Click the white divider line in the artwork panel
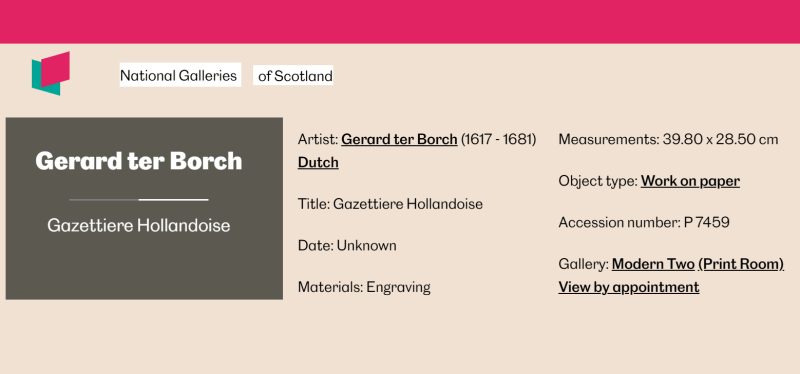 click(139, 200)
